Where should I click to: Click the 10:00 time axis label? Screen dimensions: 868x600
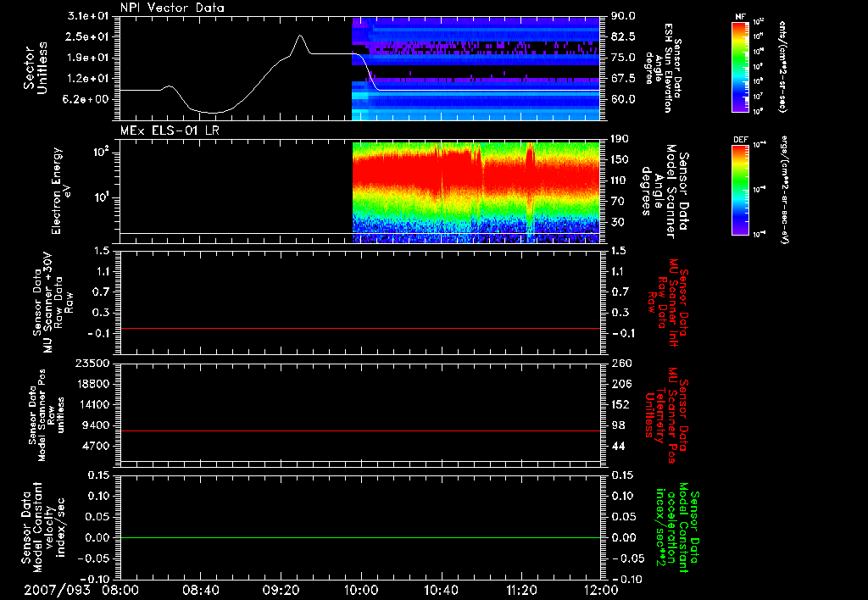point(361,590)
